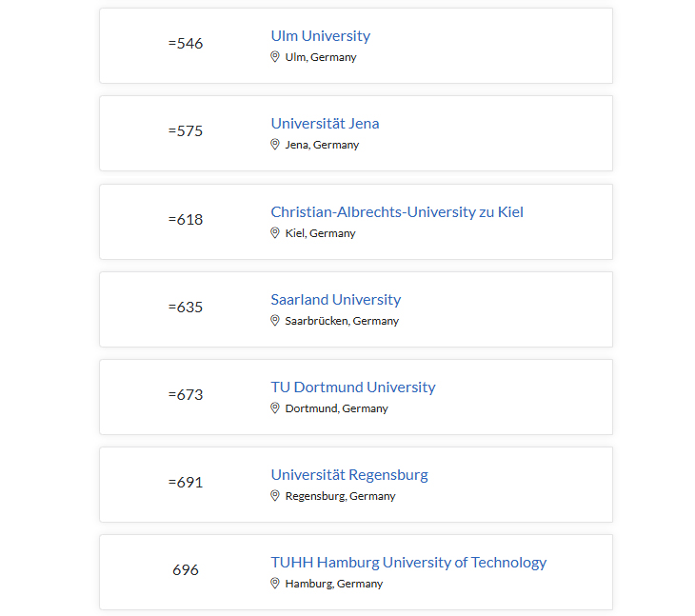Screen dimensions: 695x616
Task: Click the =575 rank number
Action: pos(186,131)
